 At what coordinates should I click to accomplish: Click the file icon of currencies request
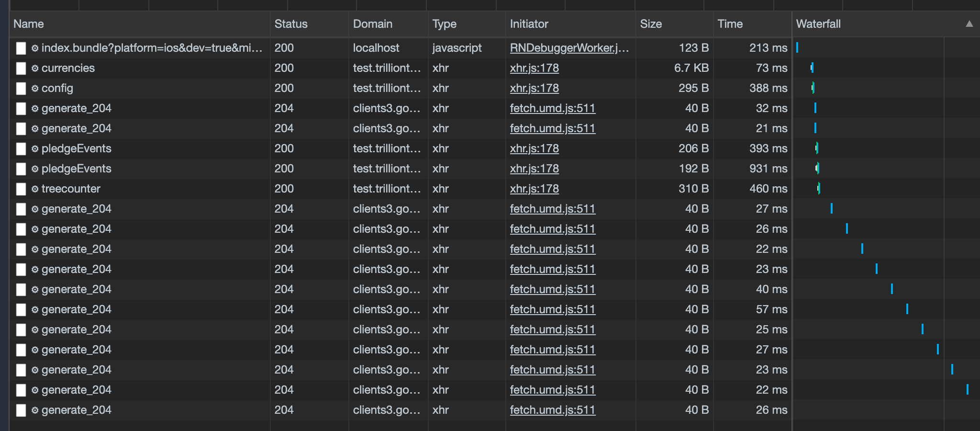pos(21,68)
